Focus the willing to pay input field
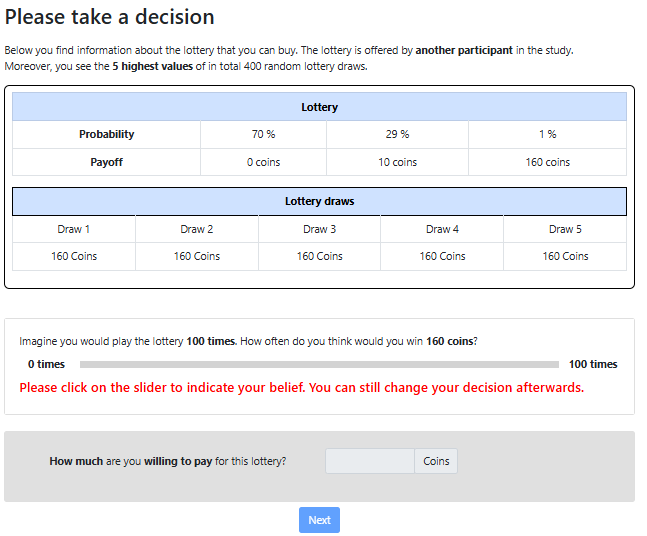This screenshot has width=647, height=536. 369,461
